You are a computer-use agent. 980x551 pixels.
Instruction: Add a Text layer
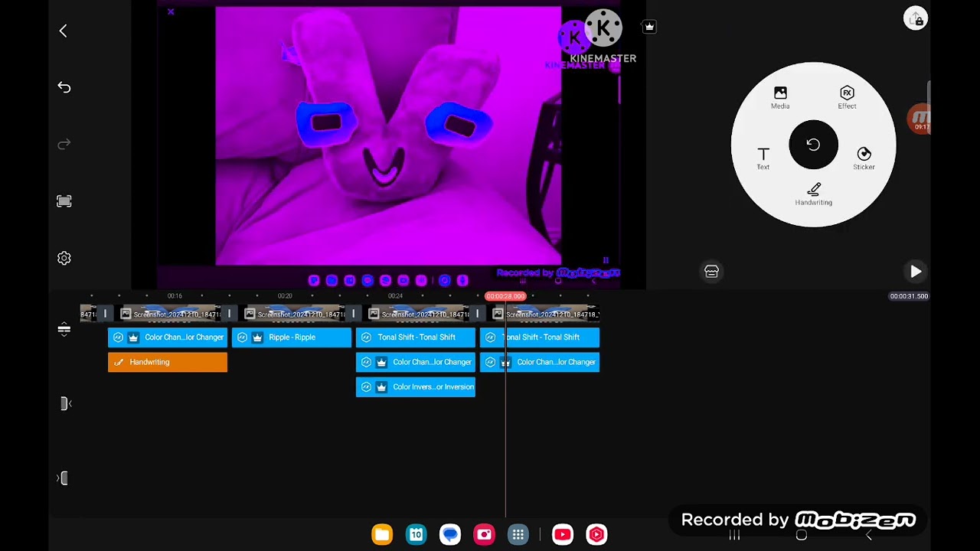(763, 158)
